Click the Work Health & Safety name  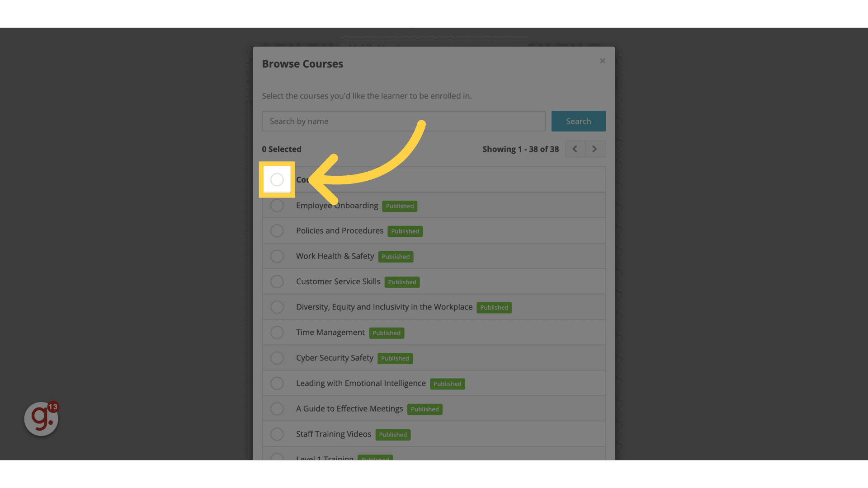tap(335, 256)
